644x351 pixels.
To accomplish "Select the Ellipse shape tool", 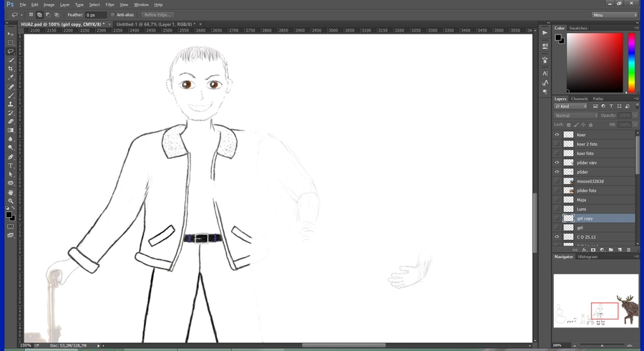I will (x=11, y=183).
